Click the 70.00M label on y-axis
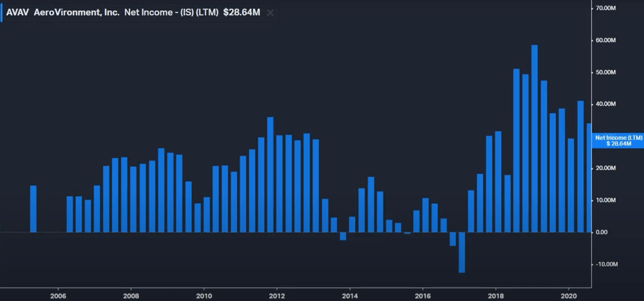644x301 pixels. (608, 8)
